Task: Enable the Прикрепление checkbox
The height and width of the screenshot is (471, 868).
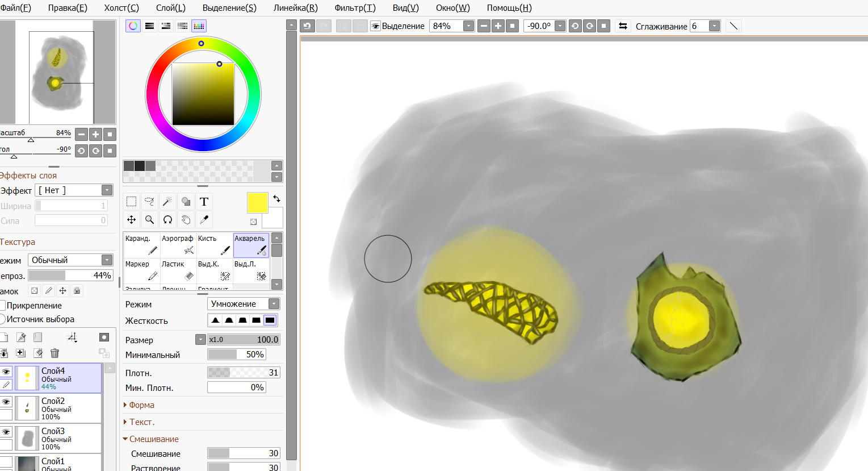Action: tap(2, 306)
